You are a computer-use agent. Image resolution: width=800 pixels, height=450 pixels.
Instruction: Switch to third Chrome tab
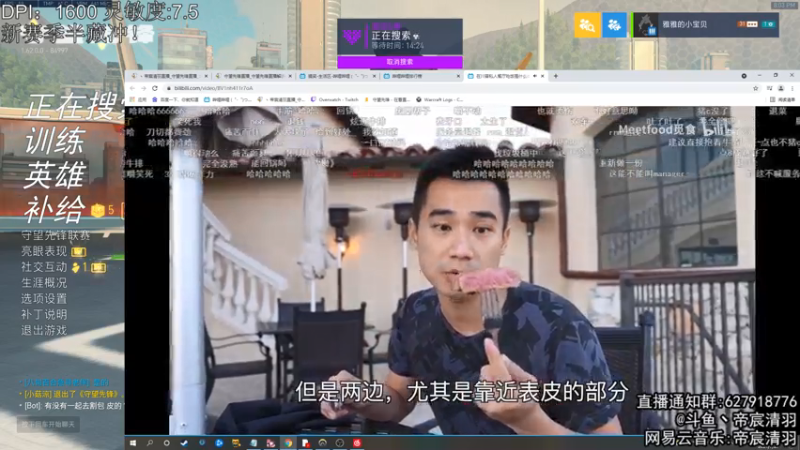(x=337, y=76)
